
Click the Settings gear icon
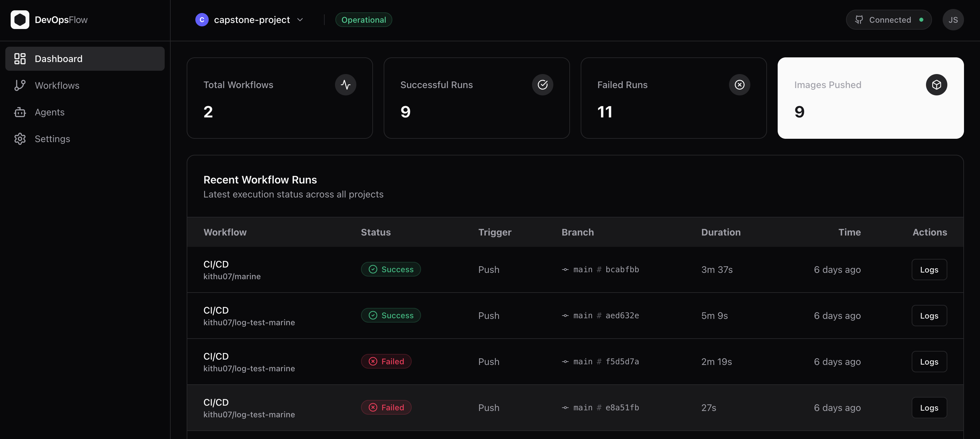[20, 138]
